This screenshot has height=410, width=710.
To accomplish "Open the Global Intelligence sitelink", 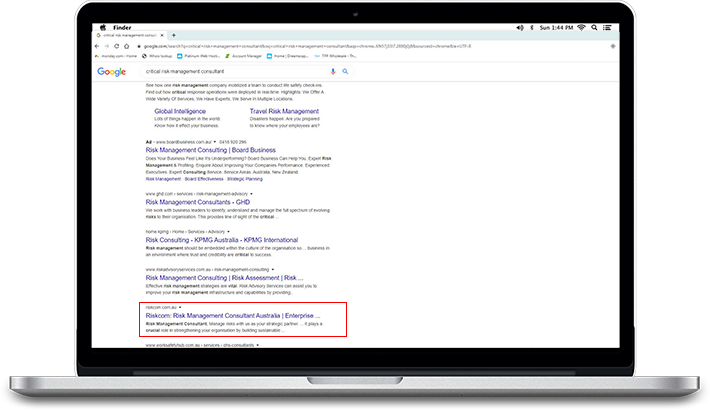I will (x=180, y=111).
